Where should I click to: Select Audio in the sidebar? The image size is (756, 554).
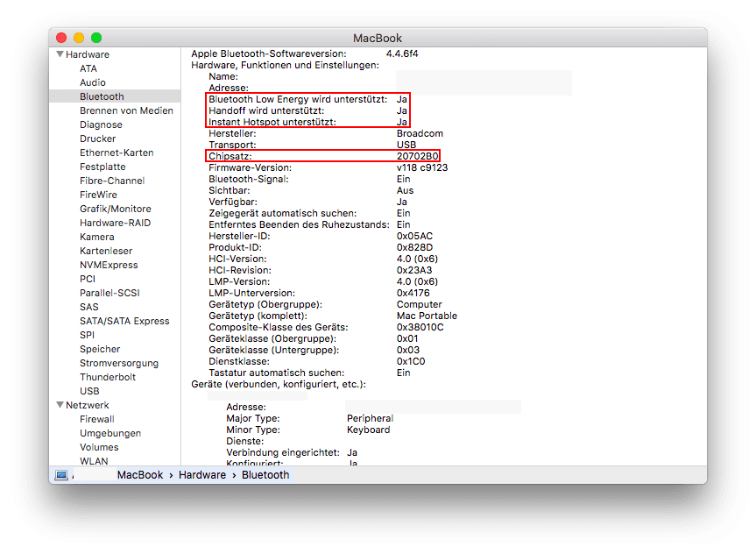[93, 82]
